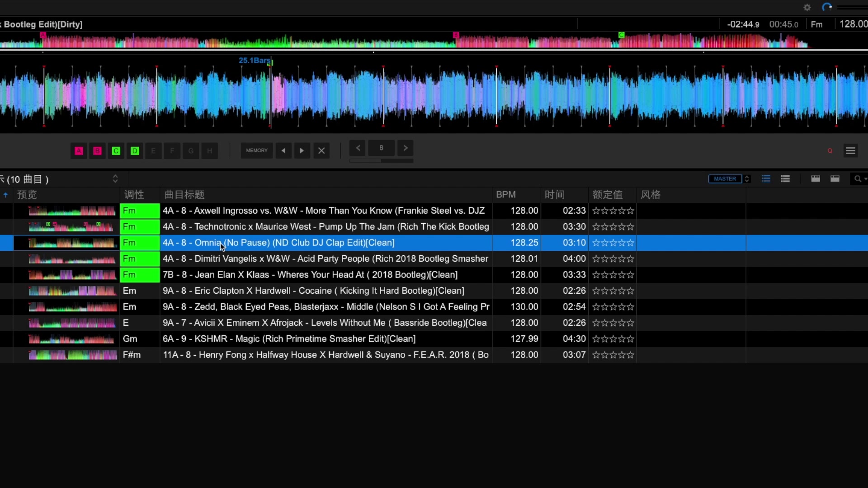Open dropdown arrows next to MASTER
868x488 pixels.
[747, 179]
